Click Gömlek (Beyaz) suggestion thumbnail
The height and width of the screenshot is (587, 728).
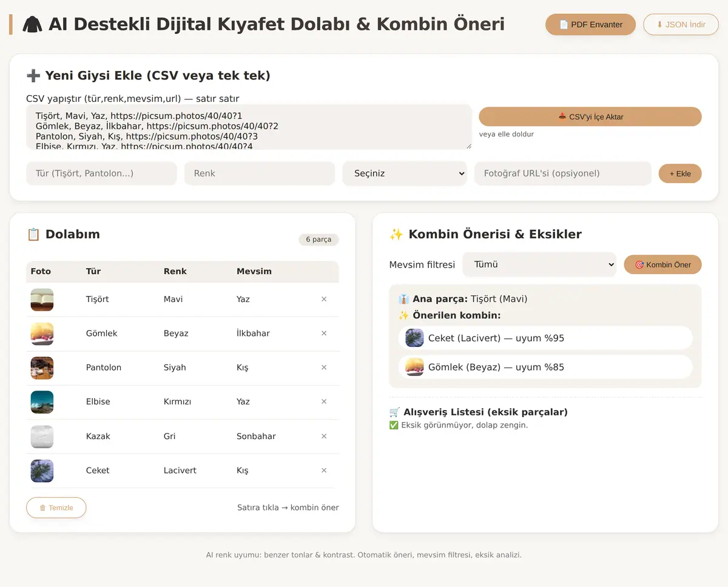coord(414,367)
